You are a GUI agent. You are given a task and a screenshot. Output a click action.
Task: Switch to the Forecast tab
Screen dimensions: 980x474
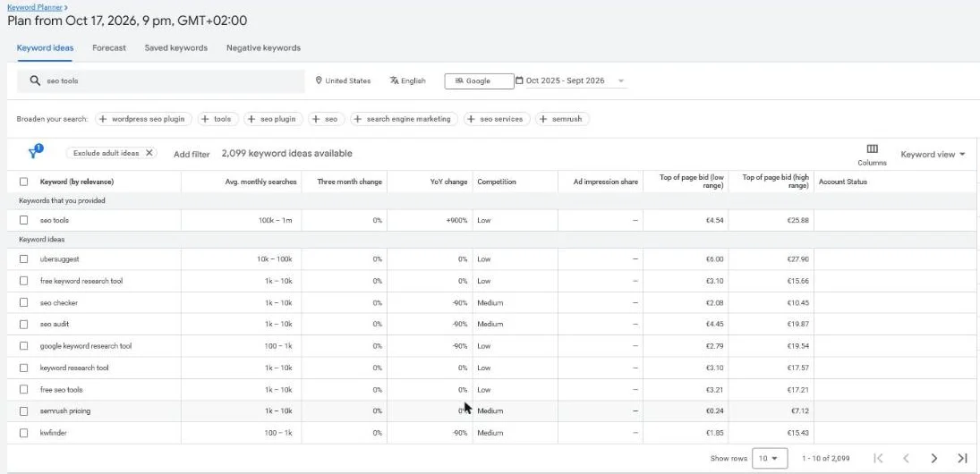tap(109, 47)
